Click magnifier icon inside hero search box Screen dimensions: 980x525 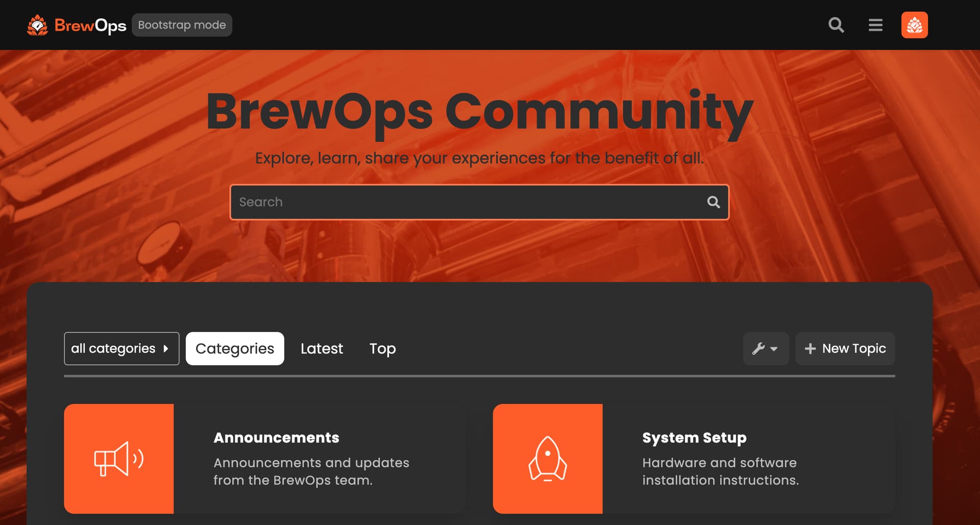[x=714, y=202]
